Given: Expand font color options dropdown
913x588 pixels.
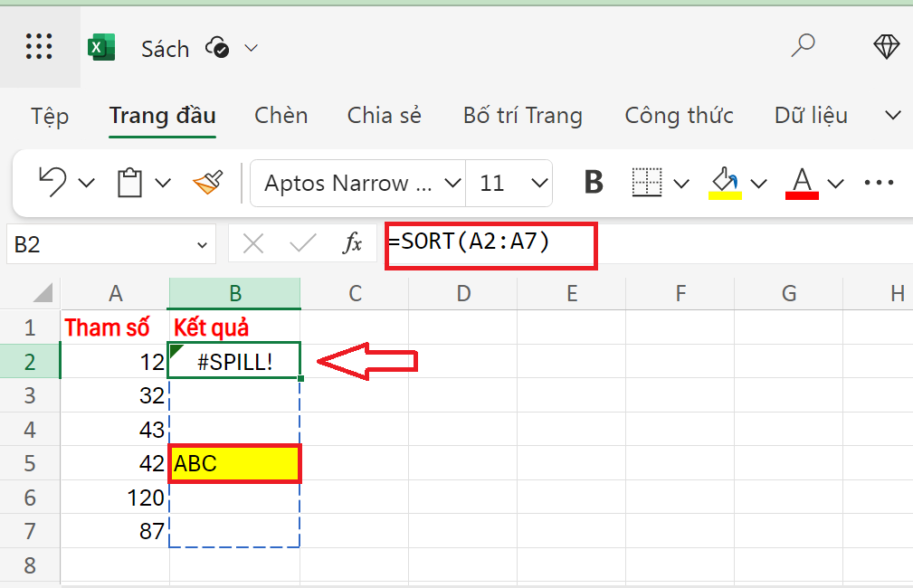Looking at the screenshot, I should pyautogui.click(x=835, y=184).
